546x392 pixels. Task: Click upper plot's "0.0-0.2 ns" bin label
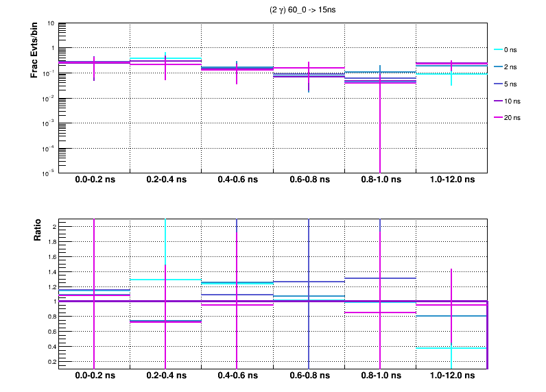coord(94,180)
